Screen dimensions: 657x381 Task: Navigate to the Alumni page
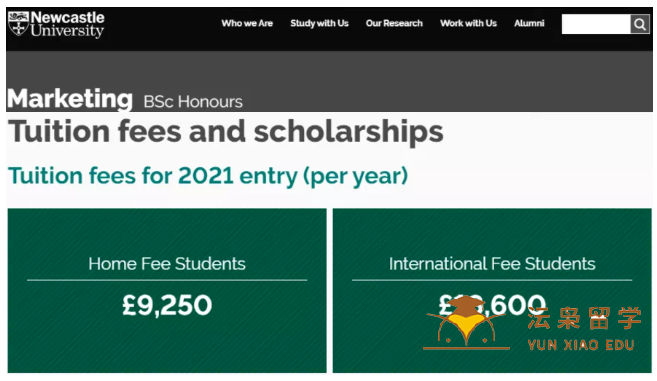point(529,23)
